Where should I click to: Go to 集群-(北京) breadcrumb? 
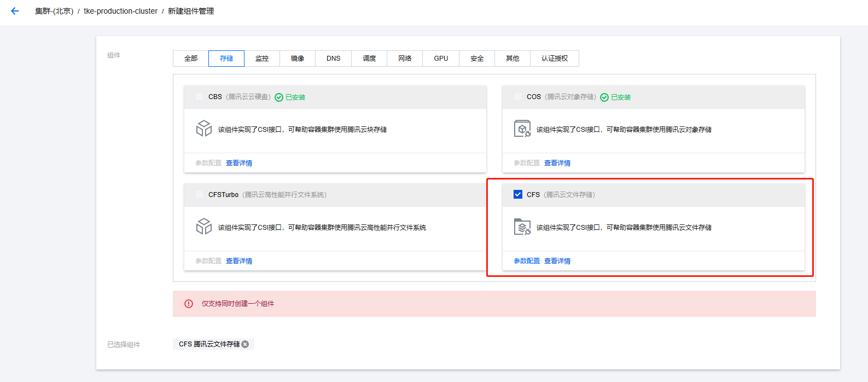tap(54, 11)
